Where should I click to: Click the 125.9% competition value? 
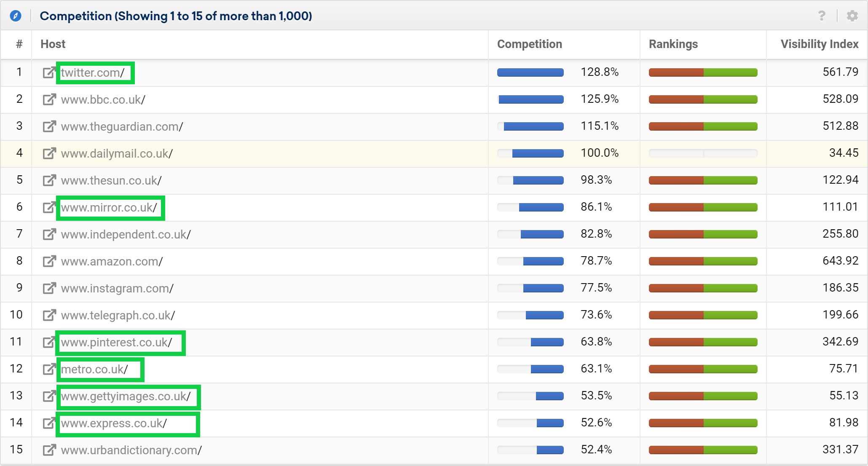(x=600, y=99)
